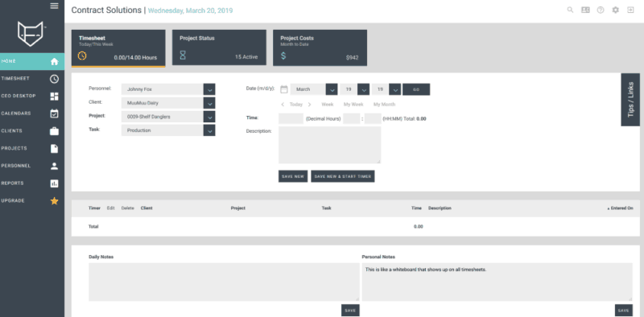Save the Daily Notes
Screen dimensions: 644x317
pos(350,311)
